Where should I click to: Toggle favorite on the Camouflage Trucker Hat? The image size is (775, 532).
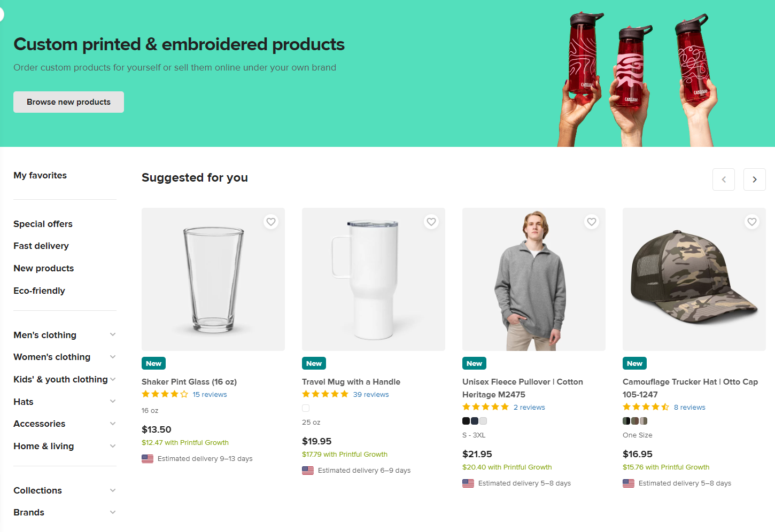(x=752, y=221)
